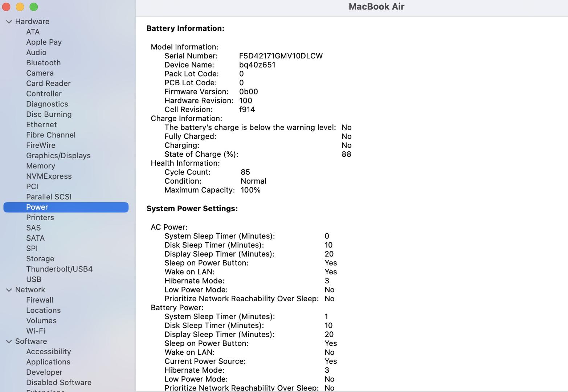The image size is (568, 392).
Task: Open FireWire details
Action: (41, 145)
